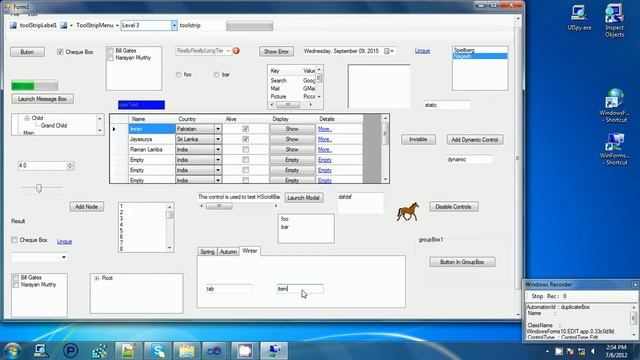Click the Show Error button

pos(276,51)
